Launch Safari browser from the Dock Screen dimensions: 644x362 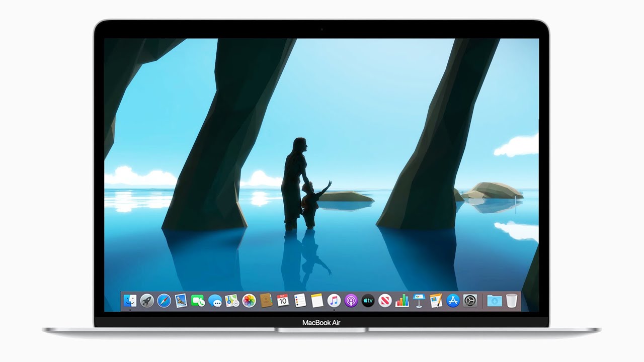click(164, 301)
